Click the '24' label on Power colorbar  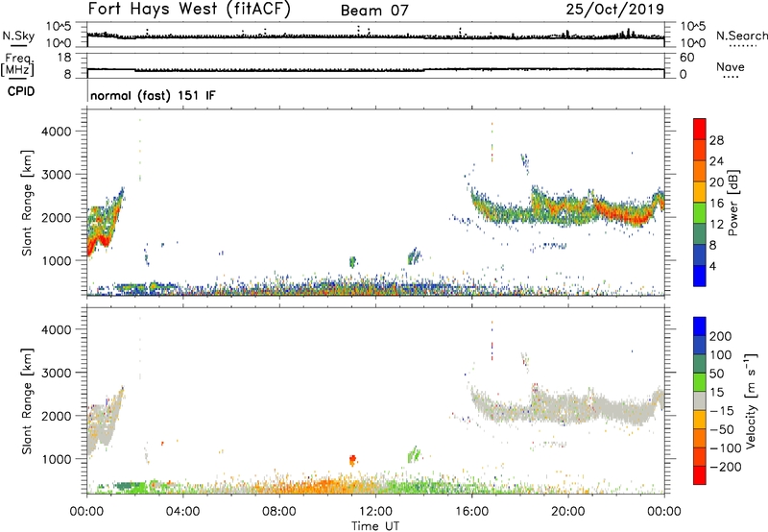tap(716, 161)
